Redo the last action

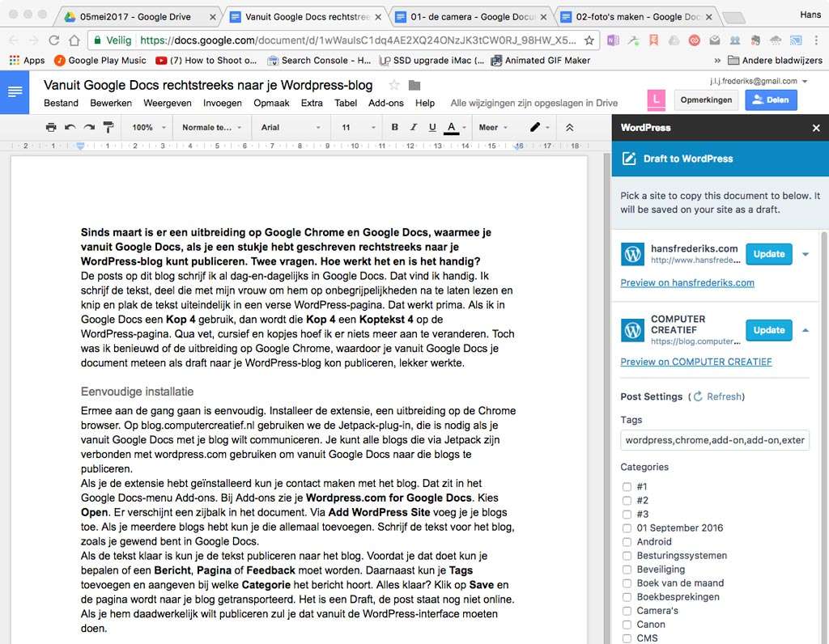point(89,127)
